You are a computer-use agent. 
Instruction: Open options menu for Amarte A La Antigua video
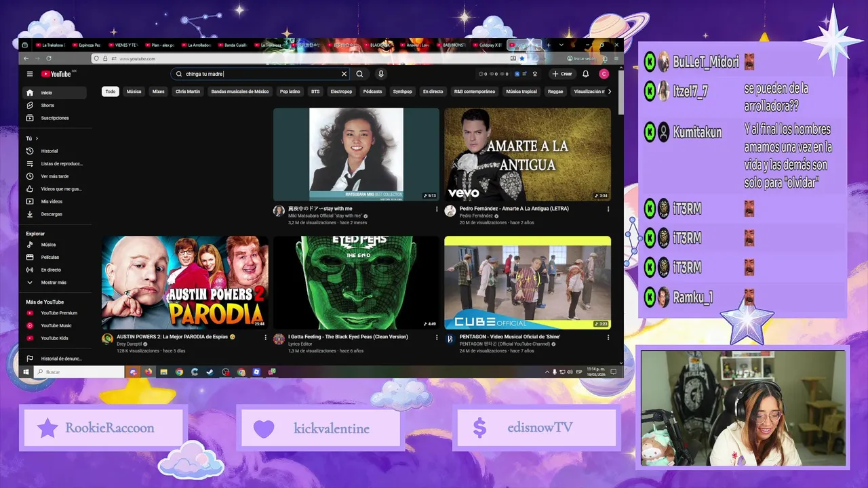[x=608, y=209]
